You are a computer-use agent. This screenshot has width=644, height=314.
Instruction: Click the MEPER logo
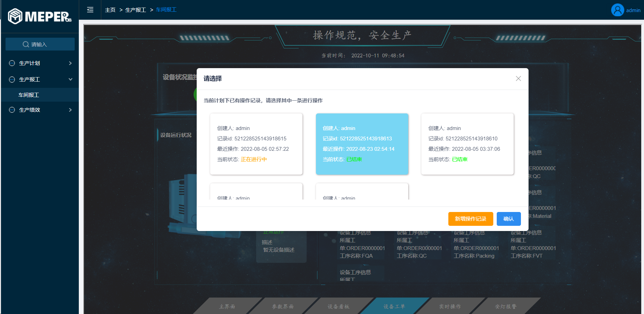[x=40, y=16]
